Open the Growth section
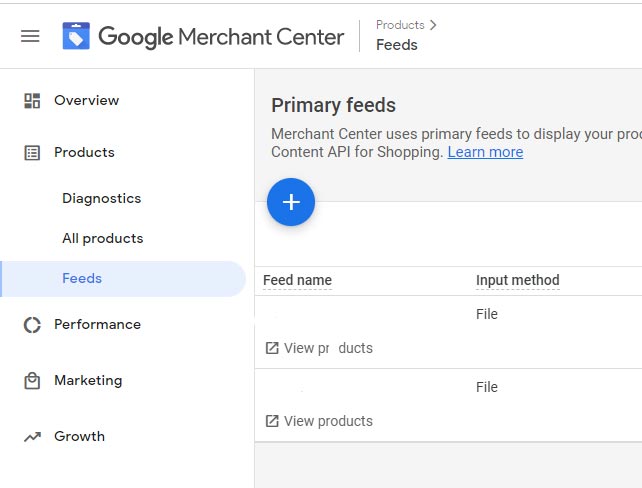The height and width of the screenshot is (488, 642). [79, 436]
